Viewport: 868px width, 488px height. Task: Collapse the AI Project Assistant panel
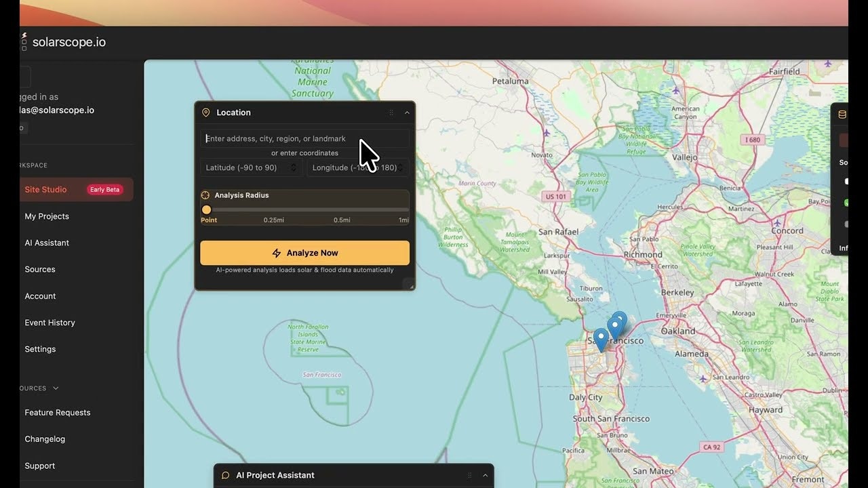485,474
